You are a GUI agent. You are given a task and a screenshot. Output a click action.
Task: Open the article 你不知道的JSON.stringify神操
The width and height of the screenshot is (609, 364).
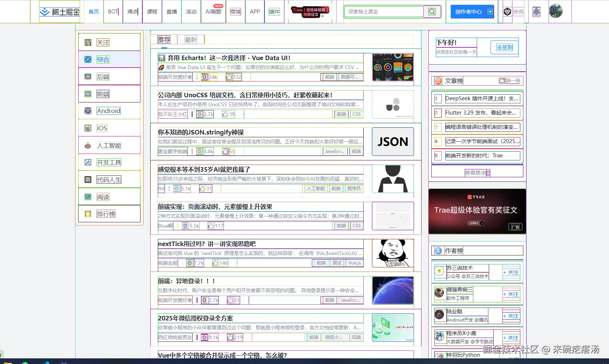coord(201,132)
